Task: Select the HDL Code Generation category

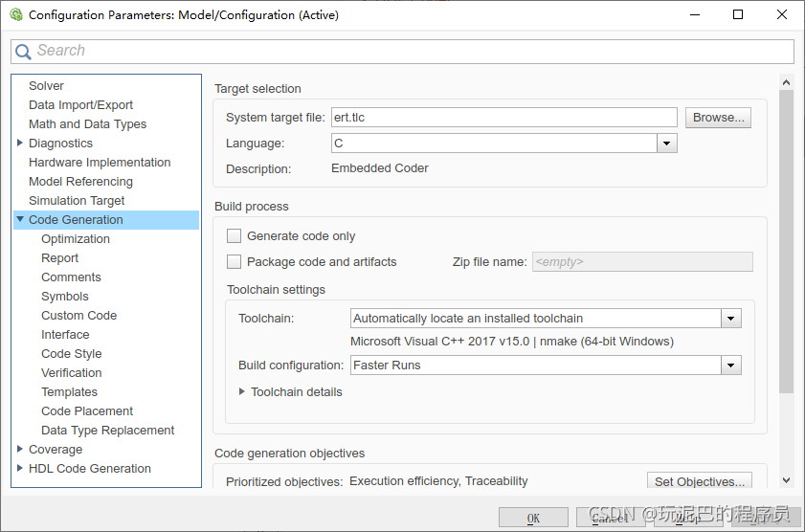Action: point(90,469)
